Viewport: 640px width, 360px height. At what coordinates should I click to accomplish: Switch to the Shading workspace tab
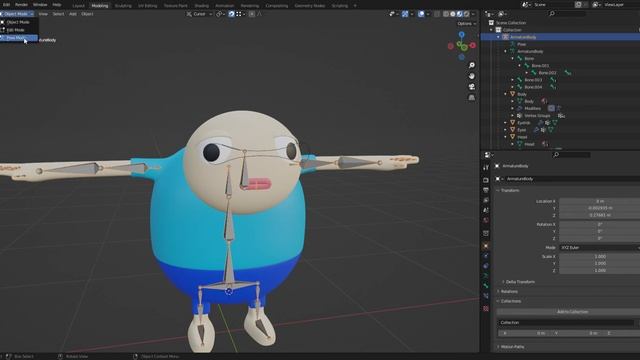click(x=201, y=6)
